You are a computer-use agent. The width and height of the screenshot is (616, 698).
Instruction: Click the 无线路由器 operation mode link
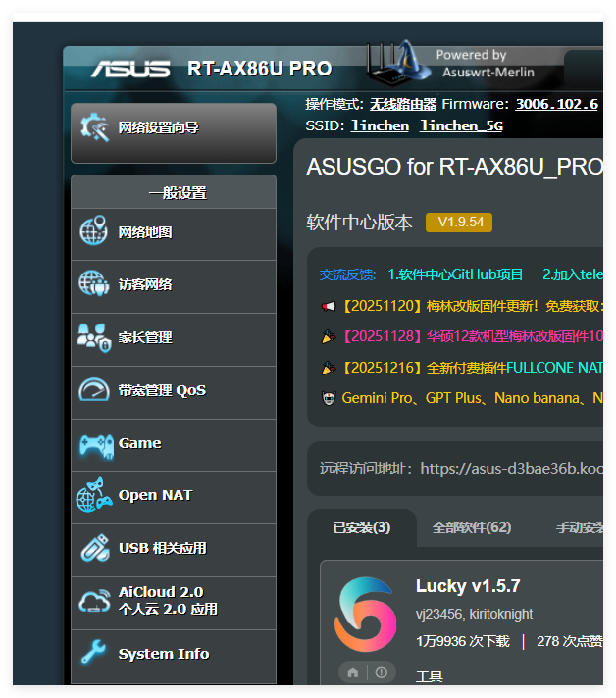tap(403, 104)
